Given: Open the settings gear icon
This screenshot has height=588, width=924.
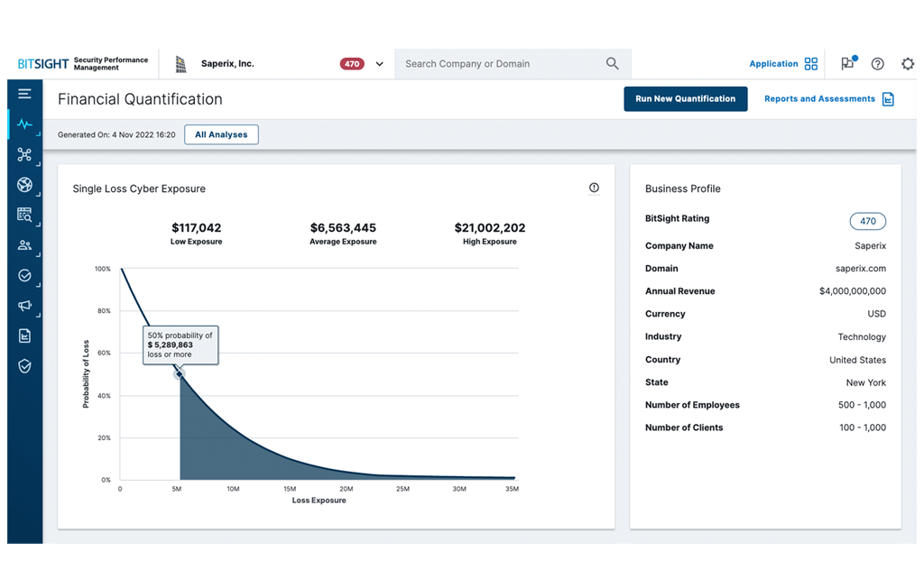Looking at the screenshot, I should tap(907, 64).
